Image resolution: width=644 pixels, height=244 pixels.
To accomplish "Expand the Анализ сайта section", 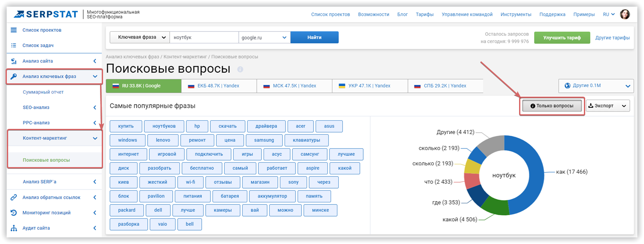I will 95,61.
